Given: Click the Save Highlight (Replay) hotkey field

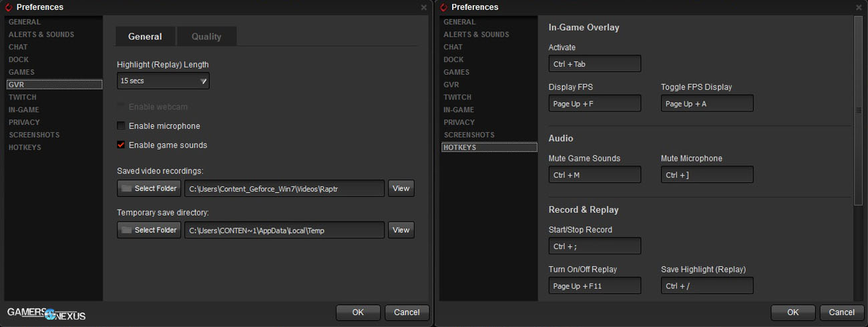Looking at the screenshot, I should pos(707,286).
